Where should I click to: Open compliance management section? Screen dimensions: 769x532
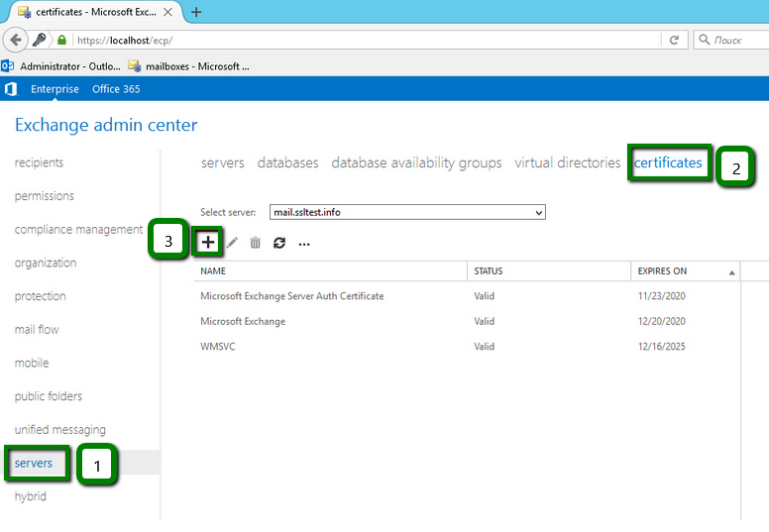pyautogui.click(x=78, y=230)
